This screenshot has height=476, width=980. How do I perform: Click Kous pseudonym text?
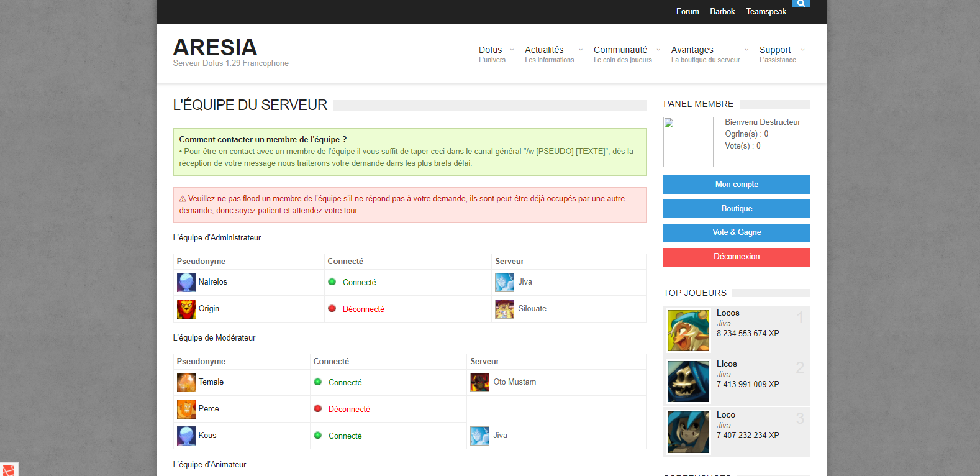coord(207,436)
